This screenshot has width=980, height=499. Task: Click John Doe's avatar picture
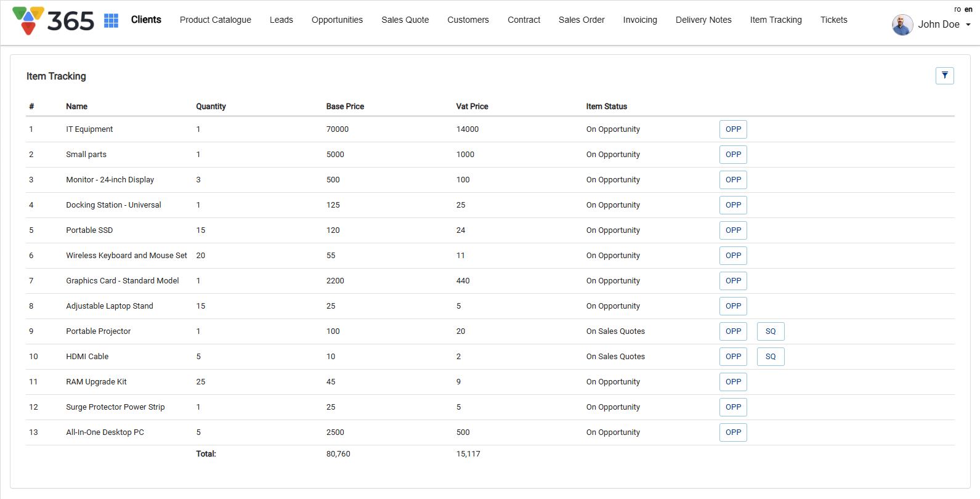902,25
